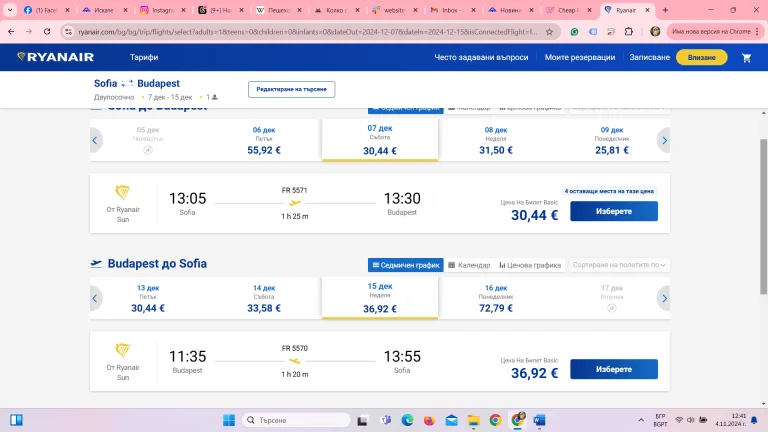Show later outbound dates with right arrow next to 09 дек
768x432 pixels.
pyautogui.click(x=664, y=141)
